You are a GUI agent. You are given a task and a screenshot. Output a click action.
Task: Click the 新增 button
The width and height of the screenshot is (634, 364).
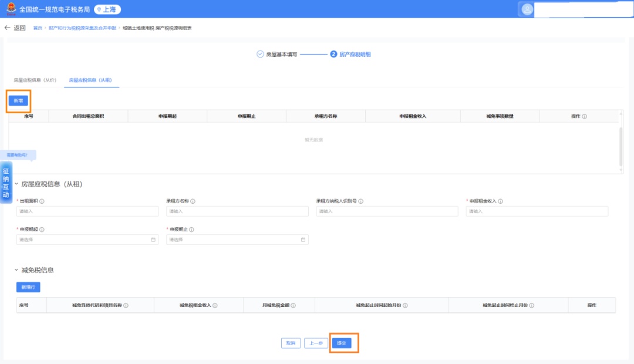(x=19, y=101)
